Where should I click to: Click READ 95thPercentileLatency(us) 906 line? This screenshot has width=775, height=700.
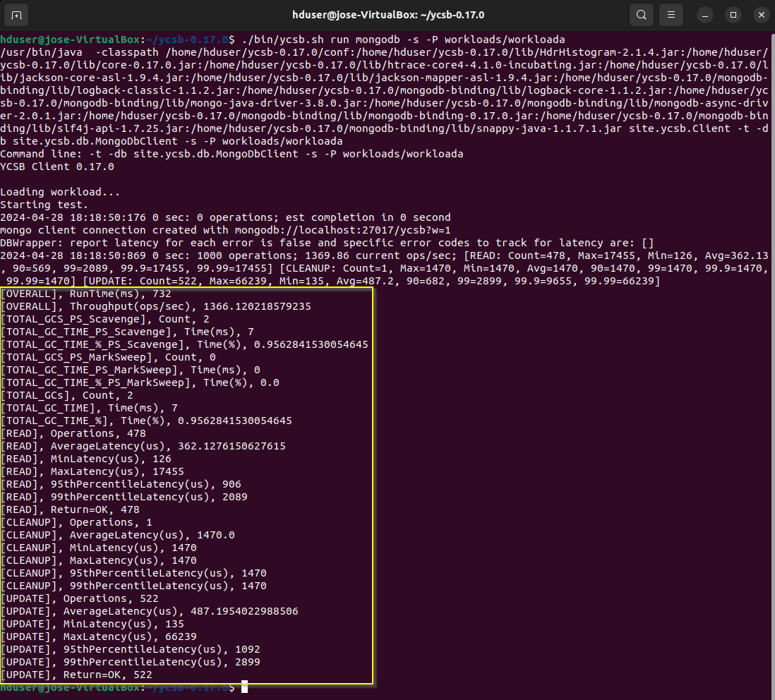click(121, 484)
